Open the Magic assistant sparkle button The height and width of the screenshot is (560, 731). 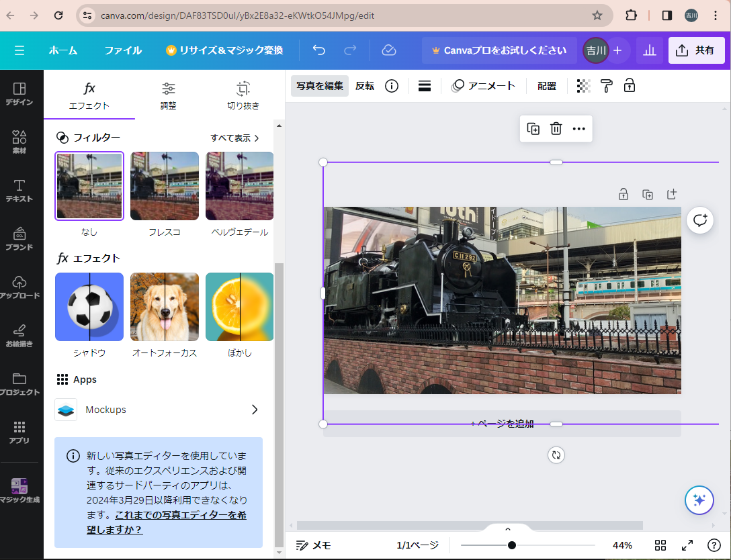tap(699, 500)
